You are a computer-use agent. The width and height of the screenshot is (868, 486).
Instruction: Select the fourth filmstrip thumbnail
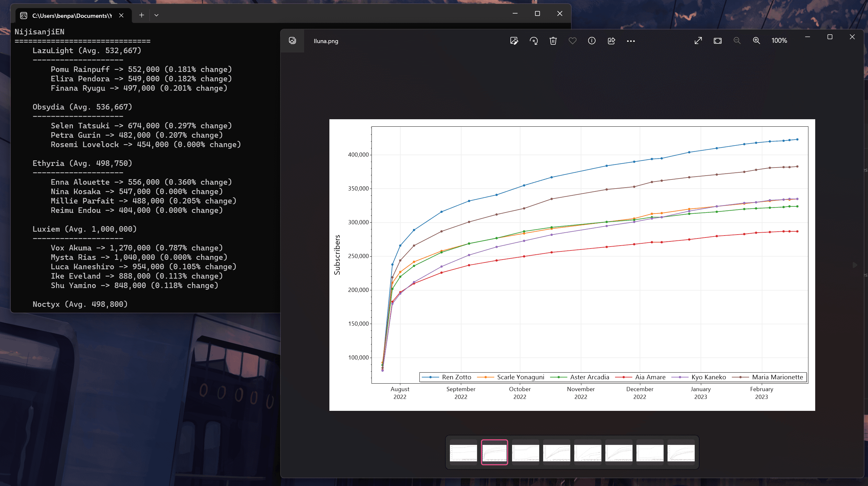(557, 452)
